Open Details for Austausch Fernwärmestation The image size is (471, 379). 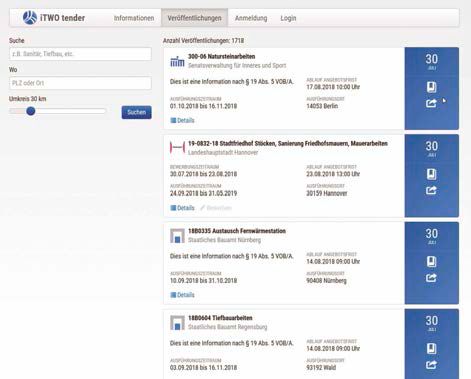(x=182, y=295)
